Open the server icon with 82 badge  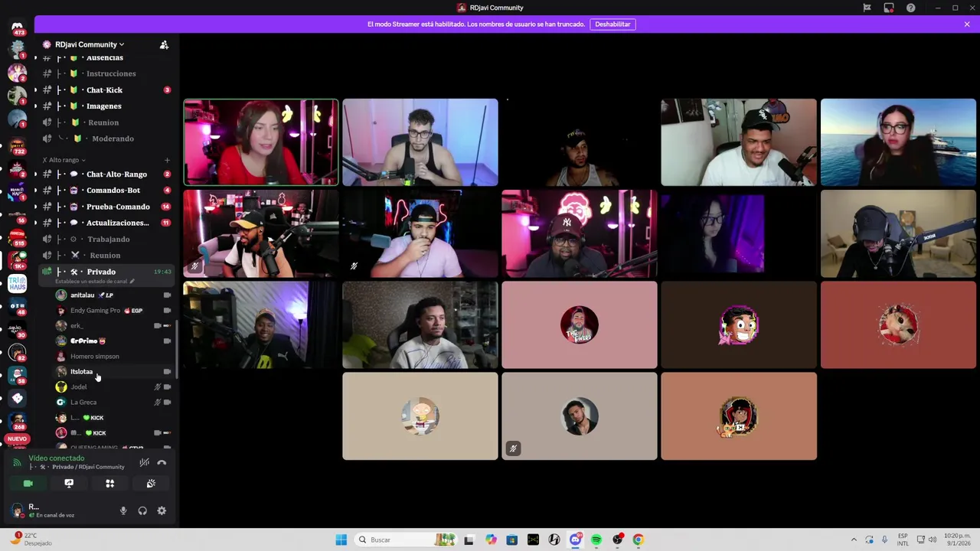17,353
